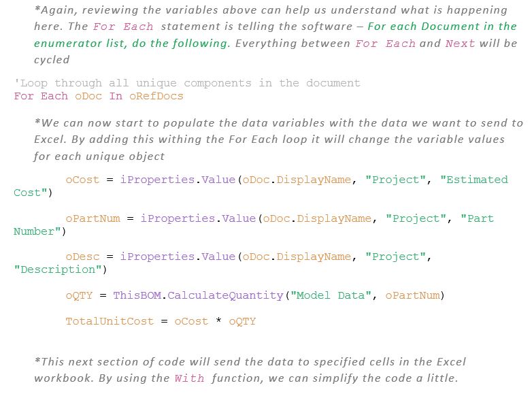Screen dimensions: 532x394
Task: Click the green text 'For each Document in the'
Action: pyautogui.click(x=442, y=27)
